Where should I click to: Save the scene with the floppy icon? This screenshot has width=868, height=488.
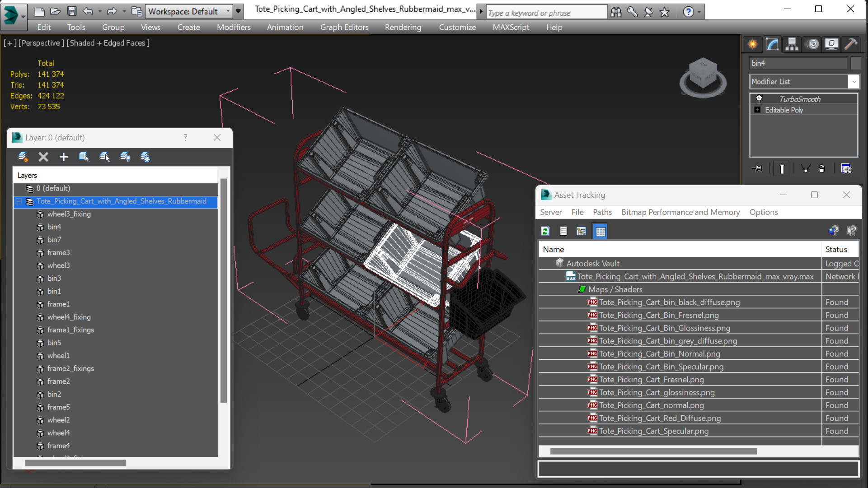71,11
